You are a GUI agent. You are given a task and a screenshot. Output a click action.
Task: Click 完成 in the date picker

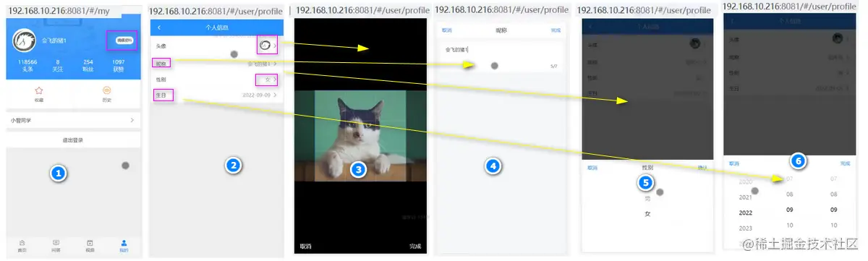(846, 164)
